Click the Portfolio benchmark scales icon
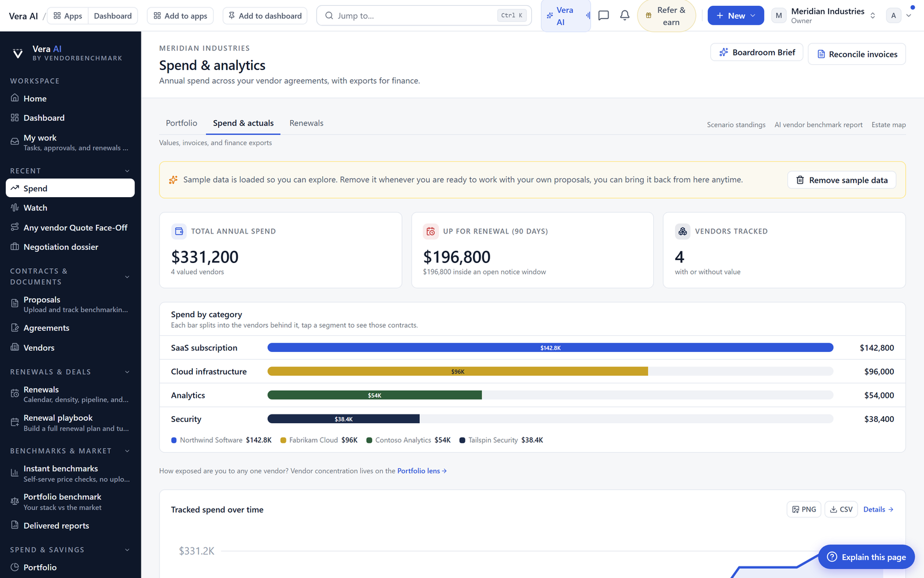This screenshot has width=924, height=578. pos(15,501)
